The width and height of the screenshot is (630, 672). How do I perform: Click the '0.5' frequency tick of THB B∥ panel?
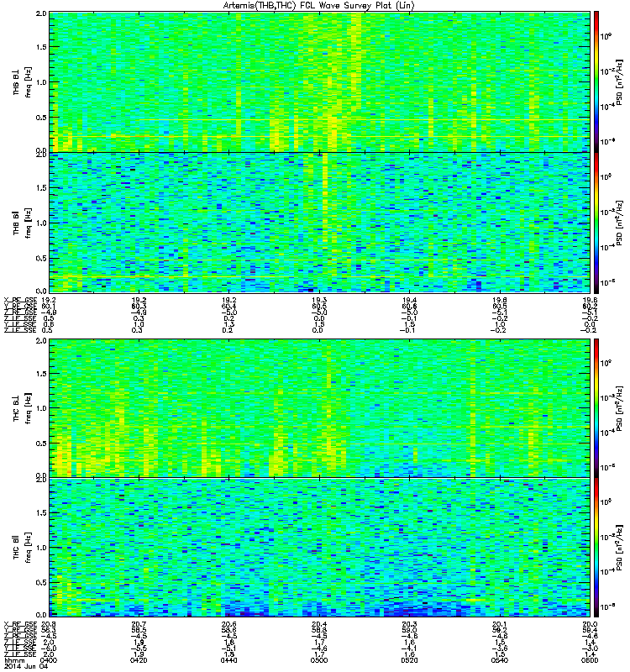click(x=41, y=258)
